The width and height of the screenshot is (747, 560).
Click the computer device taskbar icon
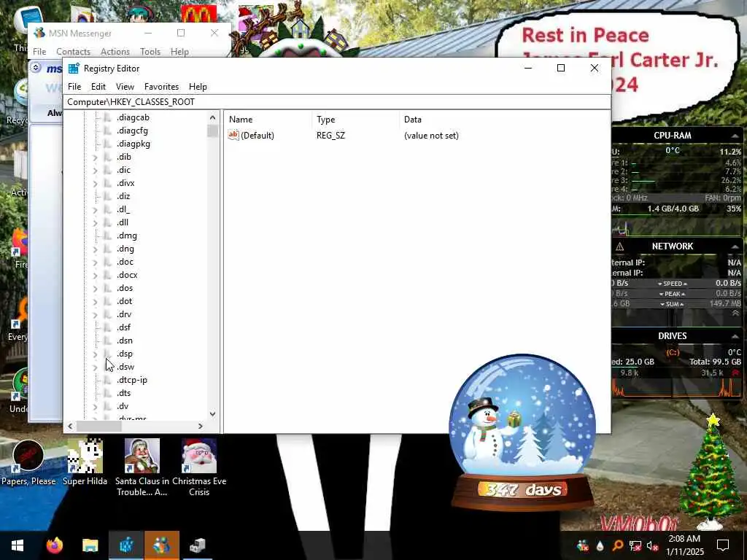[198, 545]
